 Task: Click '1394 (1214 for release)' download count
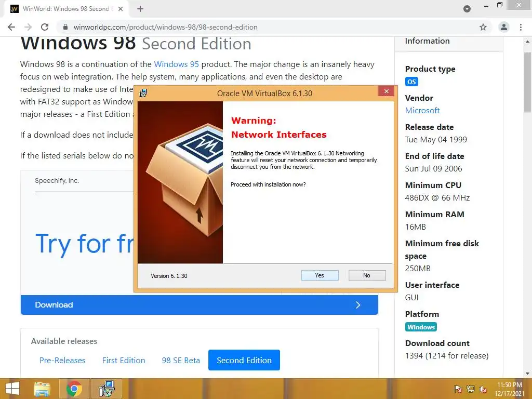click(x=447, y=355)
